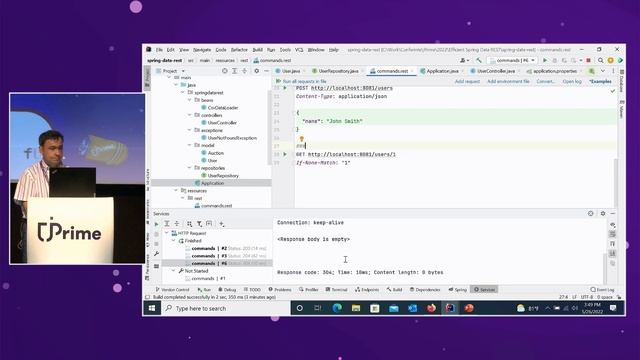Click Add request link
640x360 pixels.
coord(467,81)
